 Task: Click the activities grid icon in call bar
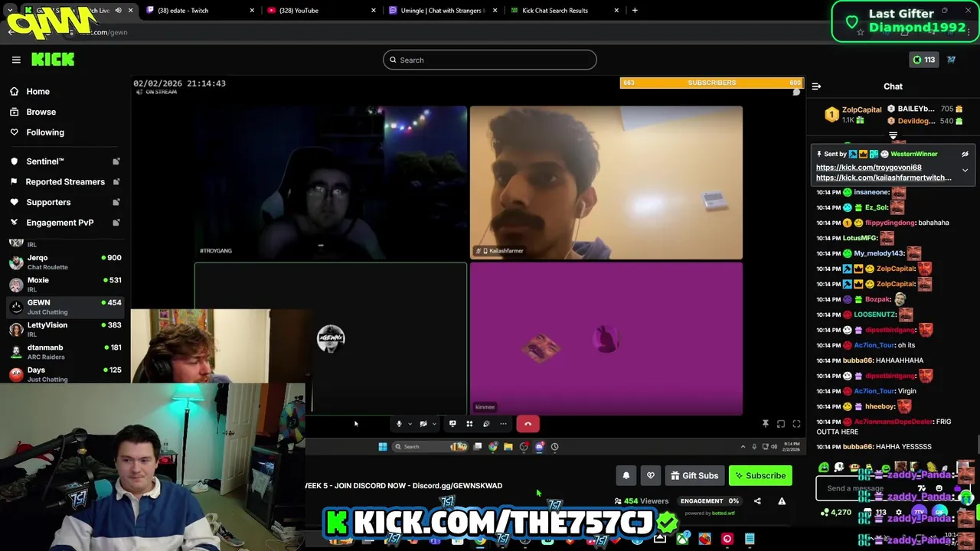click(x=469, y=424)
